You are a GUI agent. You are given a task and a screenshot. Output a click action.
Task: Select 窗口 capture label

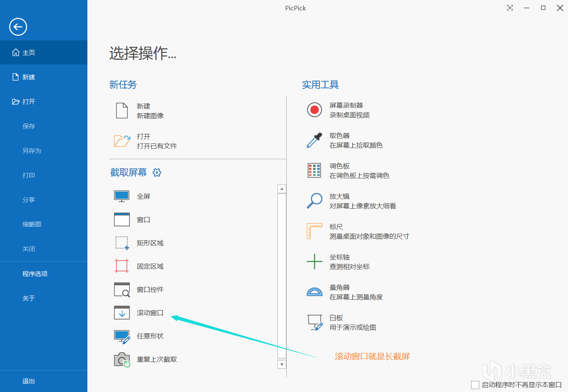[144, 219]
